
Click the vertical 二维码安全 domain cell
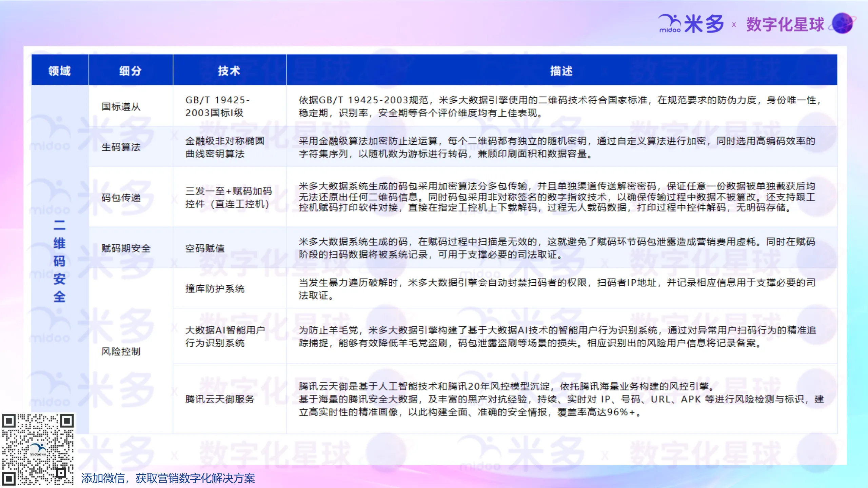pyautogui.click(x=60, y=260)
